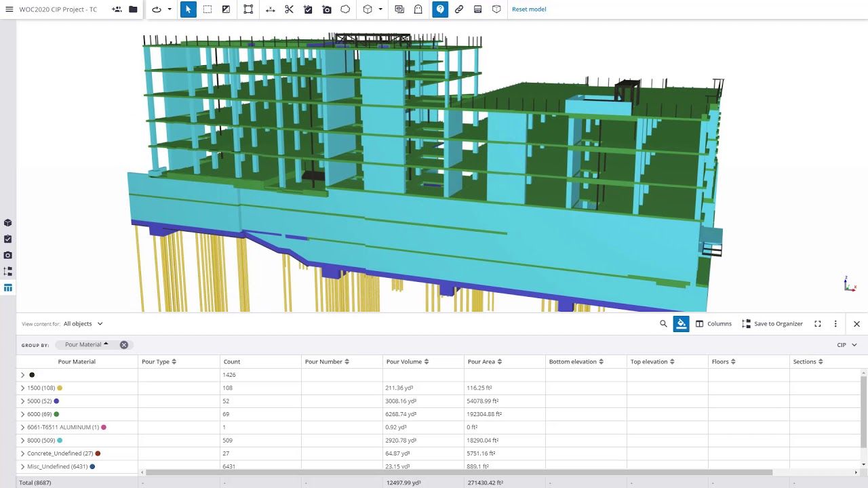The image size is (868, 488).
Task: Select the measurement tool in the toolbar
Action: pos(270,9)
